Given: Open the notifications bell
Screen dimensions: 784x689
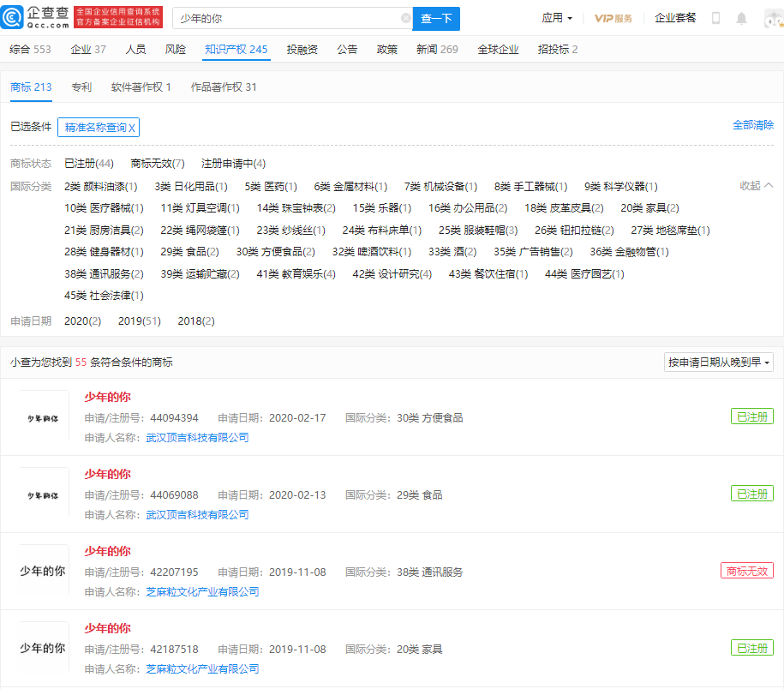Looking at the screenshot, I should pyautogui.click(x=741, y=18).
